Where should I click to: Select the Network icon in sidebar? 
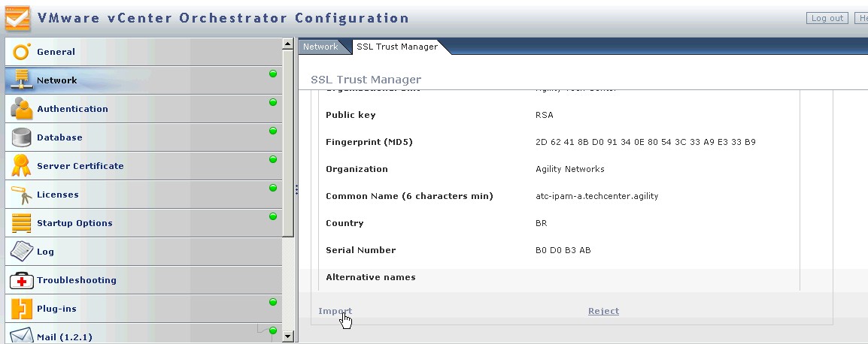pos(21,80)
